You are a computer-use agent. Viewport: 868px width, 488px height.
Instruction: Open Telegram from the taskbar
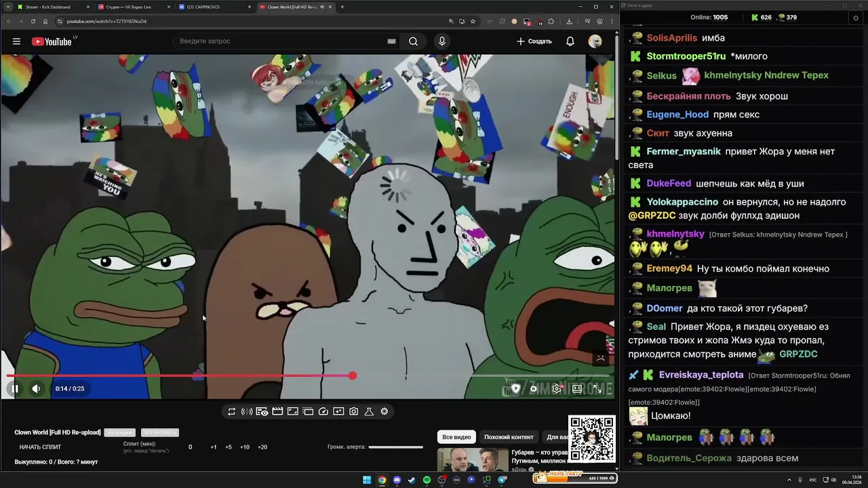click(502, 480)
